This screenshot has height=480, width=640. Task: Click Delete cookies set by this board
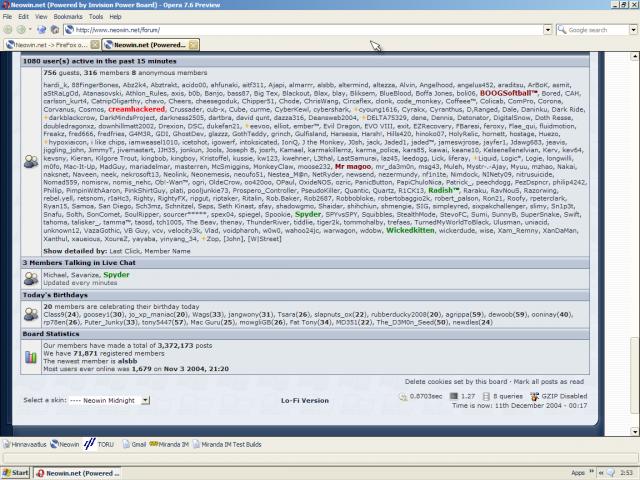tap(456, 382)
